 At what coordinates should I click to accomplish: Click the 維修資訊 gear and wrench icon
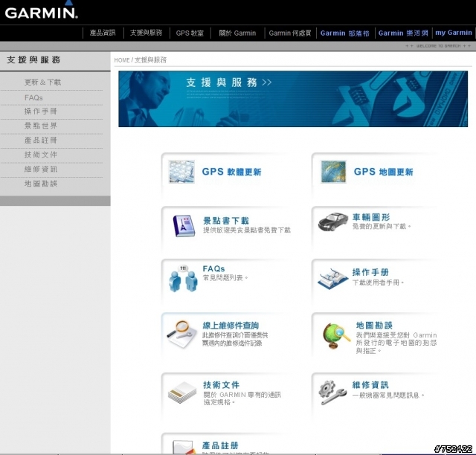pos(332,393)
